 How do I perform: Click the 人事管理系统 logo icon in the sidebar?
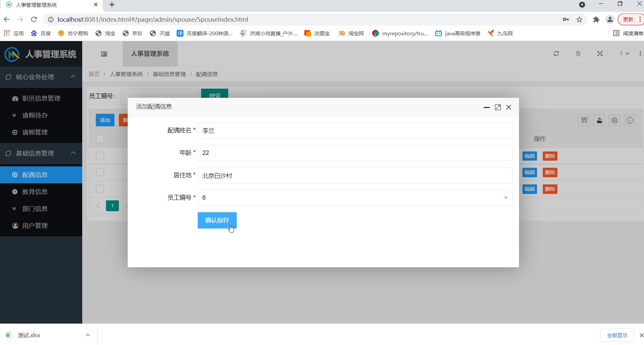tap(12, 54)
